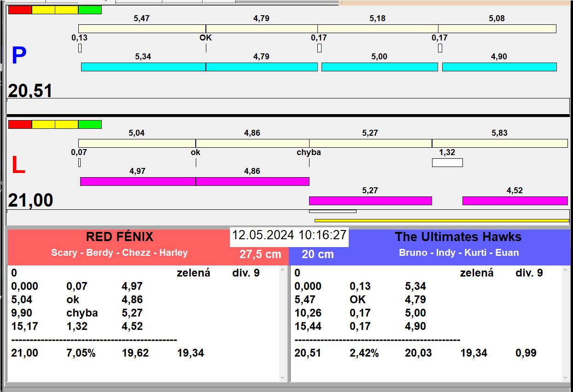Image resolution: width=573 pixels, height=392 pixels.
Task: Click the white 1,32 changeover box
Action: point(447,162)
